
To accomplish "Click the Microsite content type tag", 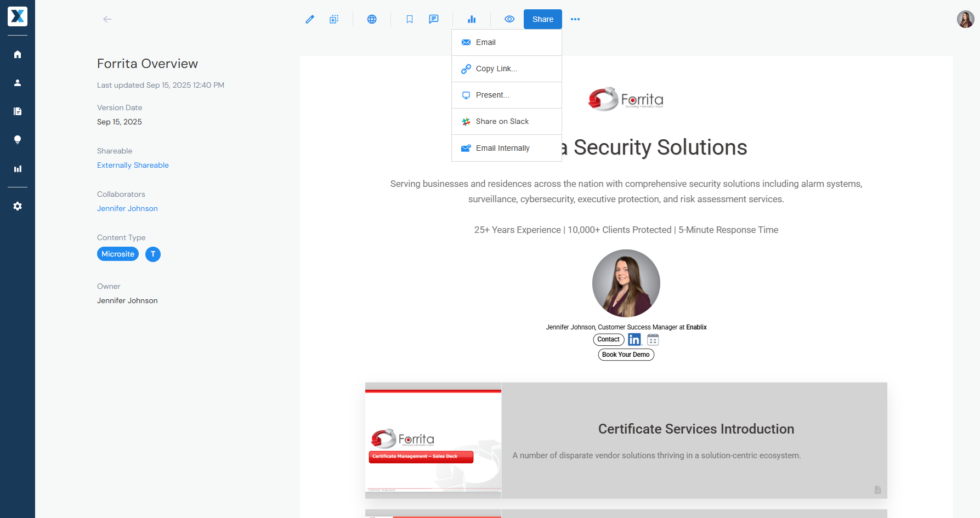I will tap(118, 254).
